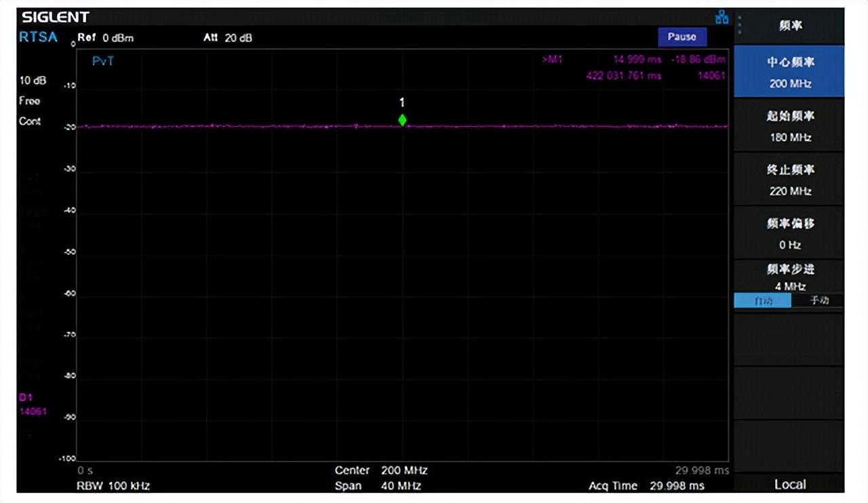Screen dimensions: 868x503
Task: Click the Span 40 MHz readout
Action: [x=378, y=485]
